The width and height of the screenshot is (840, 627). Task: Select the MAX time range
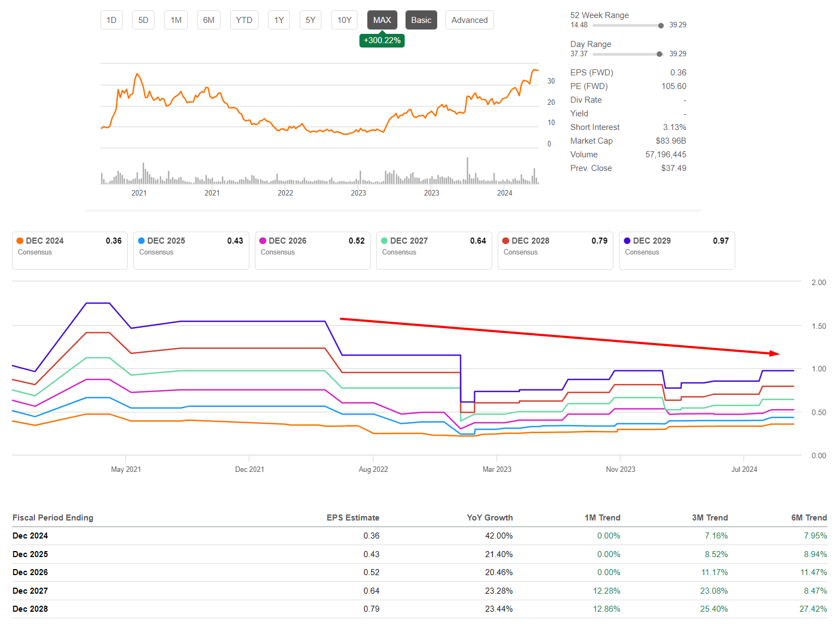[x=382, y=20]
